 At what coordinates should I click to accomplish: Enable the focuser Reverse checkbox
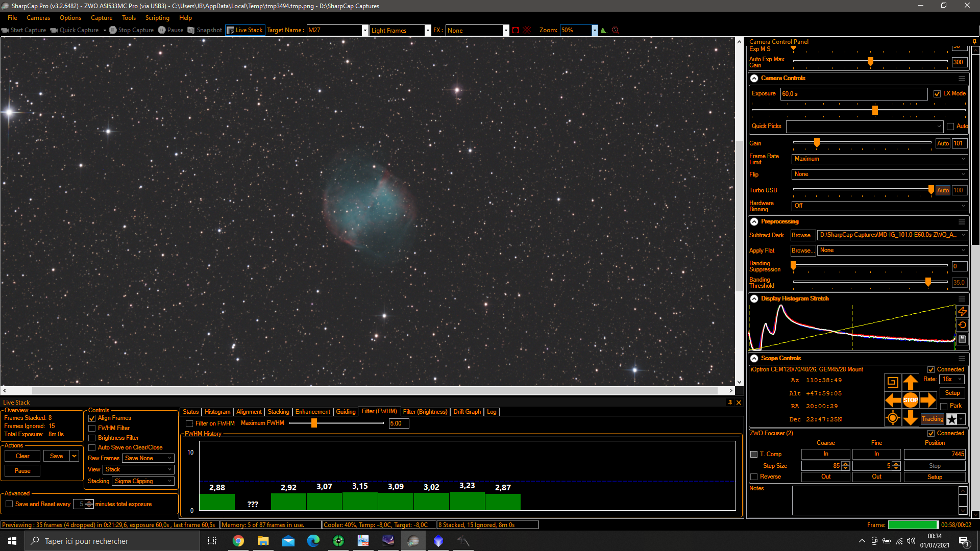point(754,477)
